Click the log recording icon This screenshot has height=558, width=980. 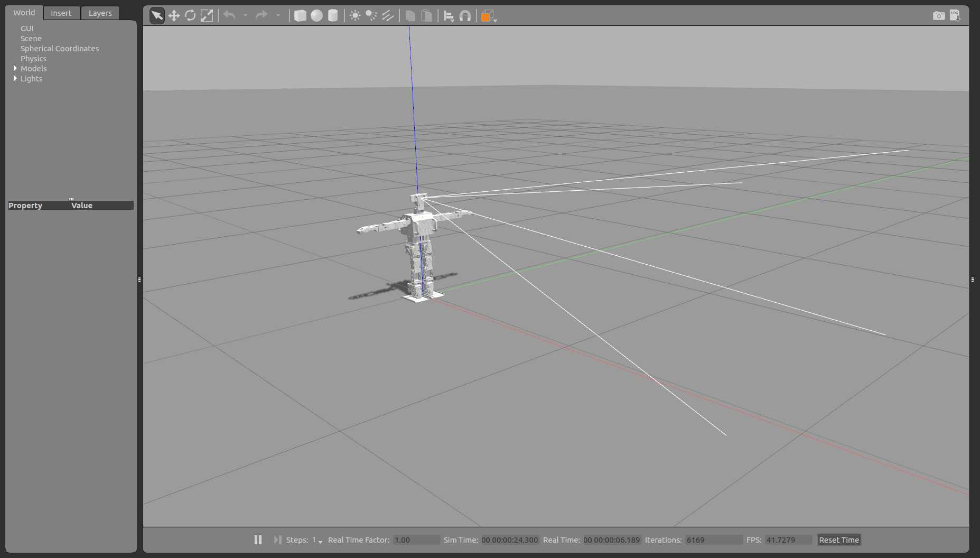point(955,15)
